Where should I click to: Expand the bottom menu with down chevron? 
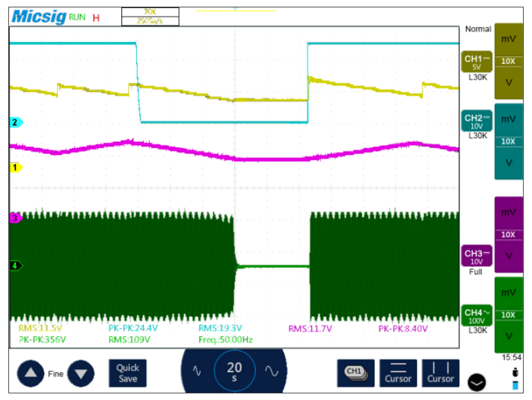[x=477, y=382]
